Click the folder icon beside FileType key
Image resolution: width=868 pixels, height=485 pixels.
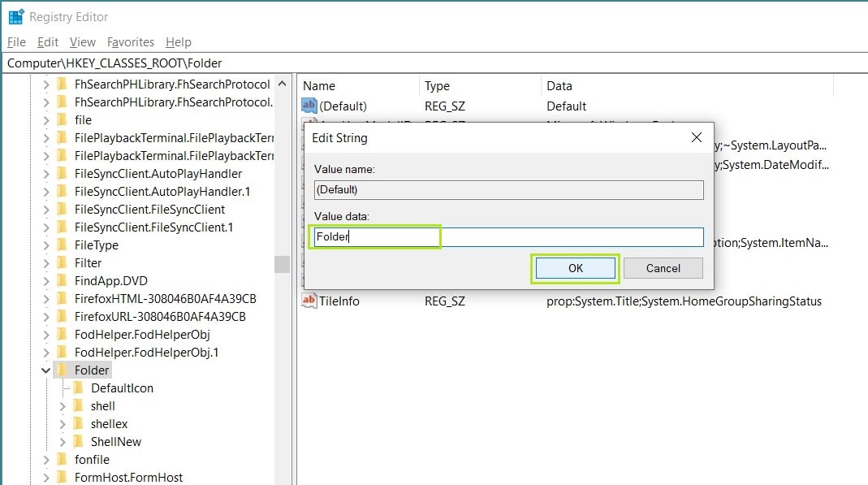point(63,245)
